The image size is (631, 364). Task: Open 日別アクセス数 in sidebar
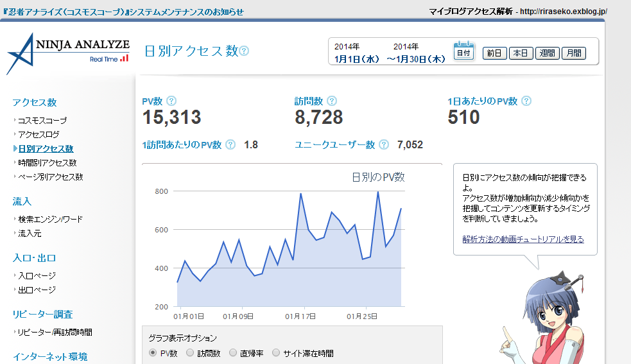[46, 148]
